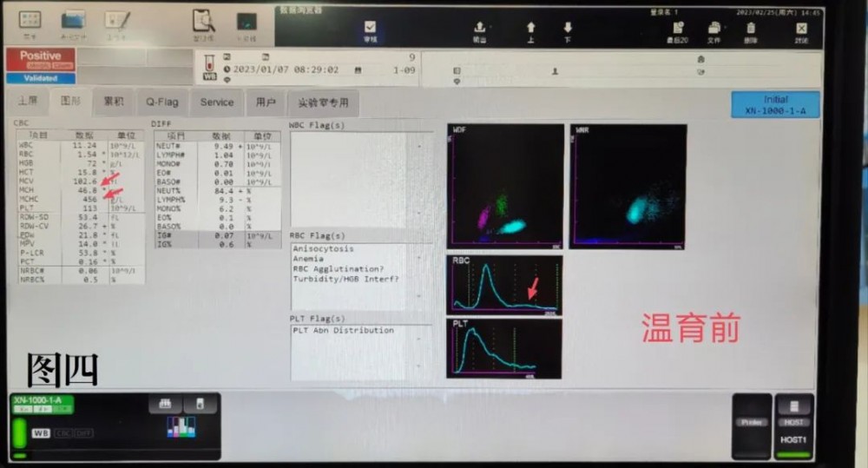Click the rack icon in analyzer status panel

[165, 404]
